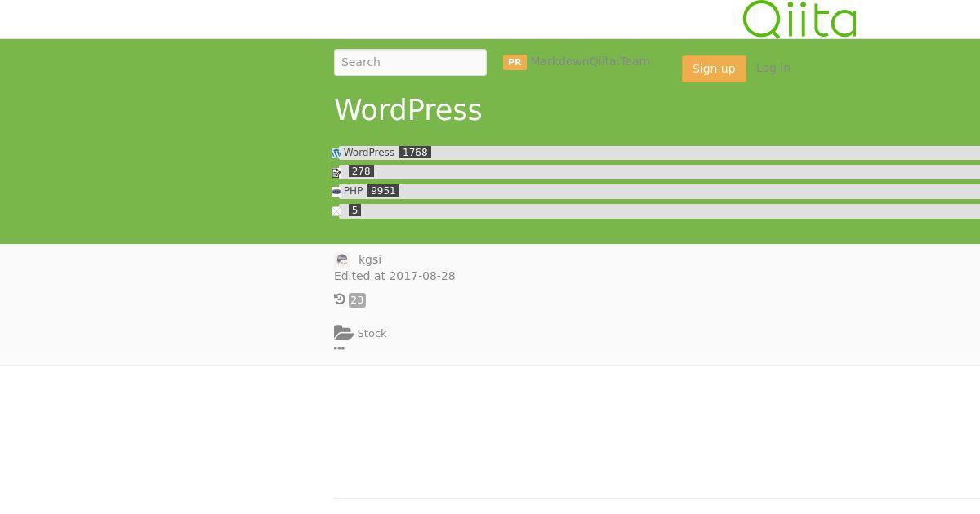
Task: Select the WordPress tag label
Action: 368,153
